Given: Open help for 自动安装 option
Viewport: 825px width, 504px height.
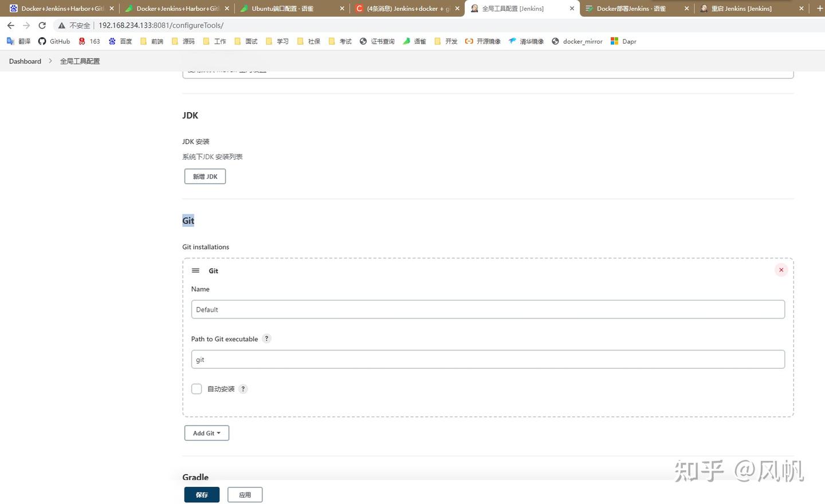Looking at the screenshot, I should click(x=242, y=388).
